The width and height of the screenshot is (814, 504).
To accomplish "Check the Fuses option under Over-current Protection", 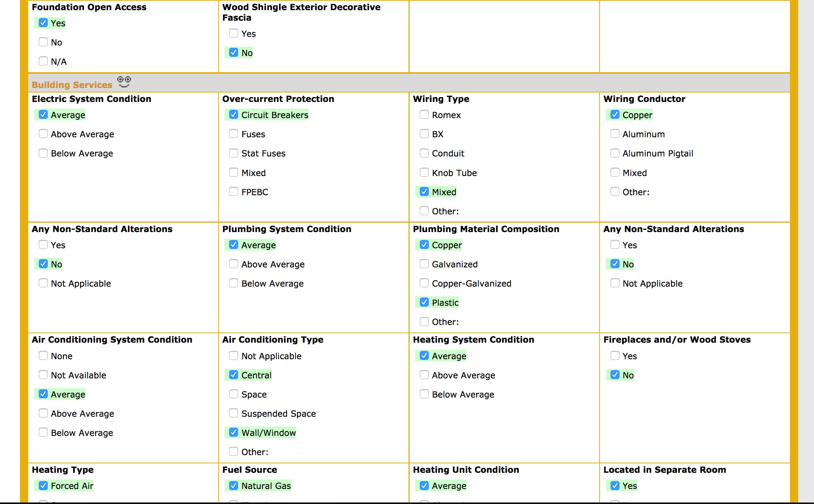I will (233, 134).
